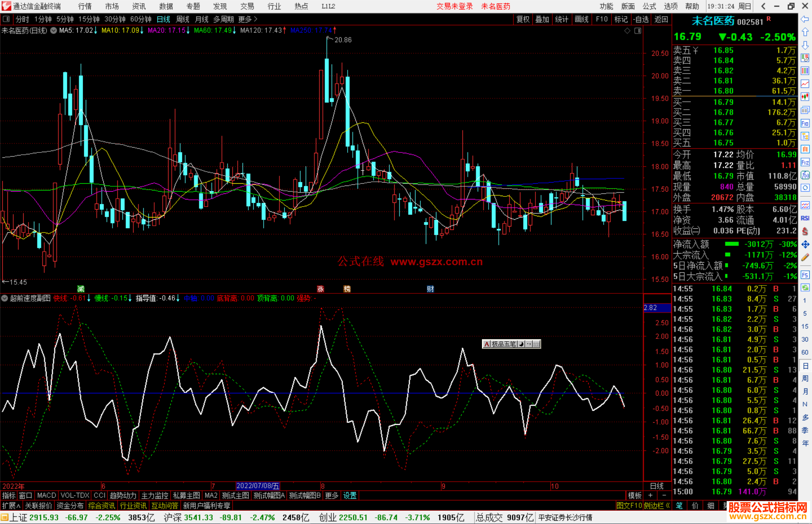Image resolution: width=812 pixels, height=524 pixels.
Task: Expand the 更多 timeframe options
Action: pyautogui.click(x=248, y=19)
